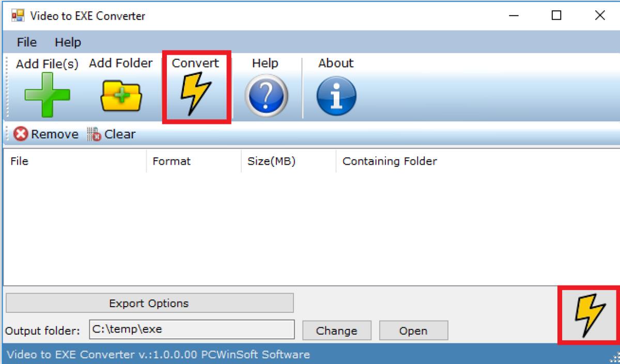Screen dimensions: 620x364
Task: Start conversion with bottom-right lightning icon
Action: [589, 316]
